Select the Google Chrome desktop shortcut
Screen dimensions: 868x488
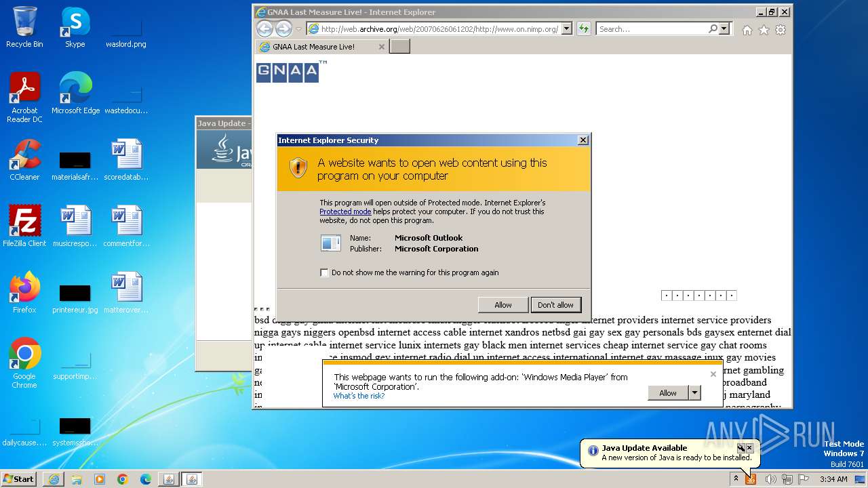pos(24,363)
